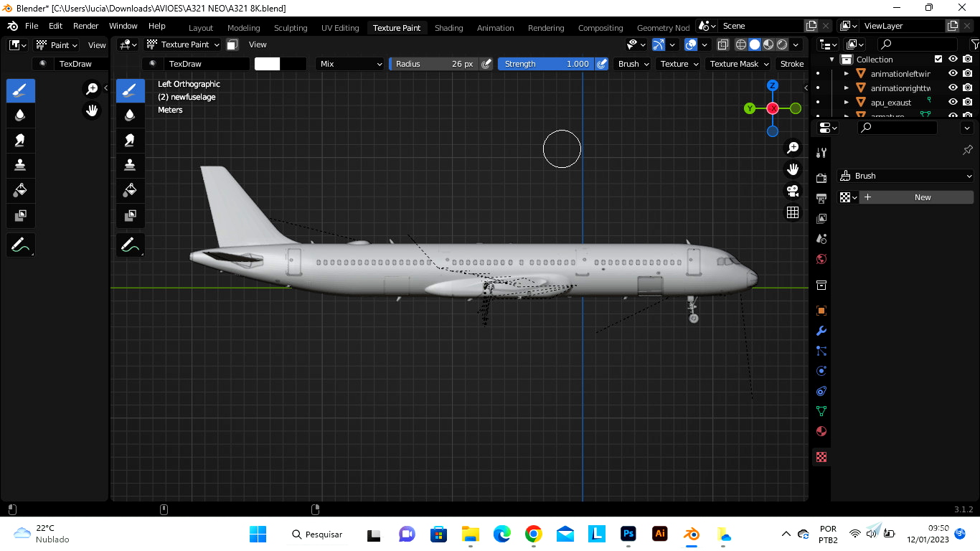980x551 pixels.
Task: Open shading options dropdown arrow
Action: (796, 44)
